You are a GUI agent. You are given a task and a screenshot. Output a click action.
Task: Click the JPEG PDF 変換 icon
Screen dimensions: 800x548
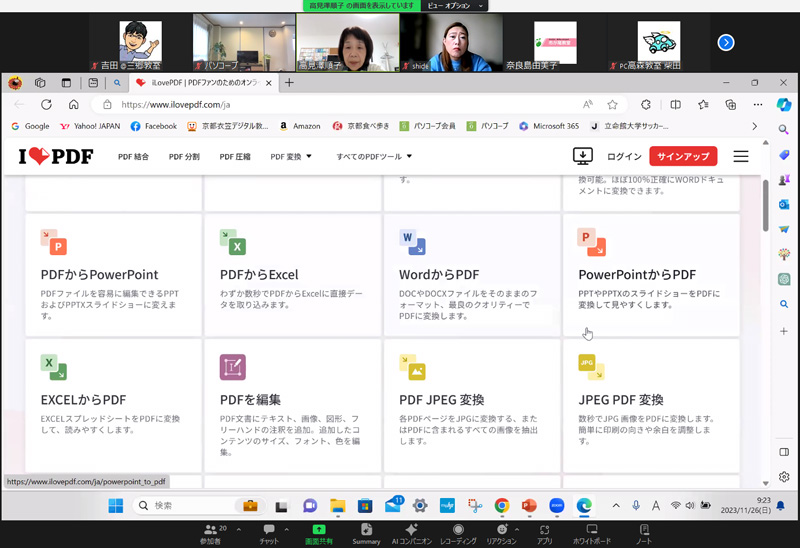pyautogui.click(x=590, y=367)
